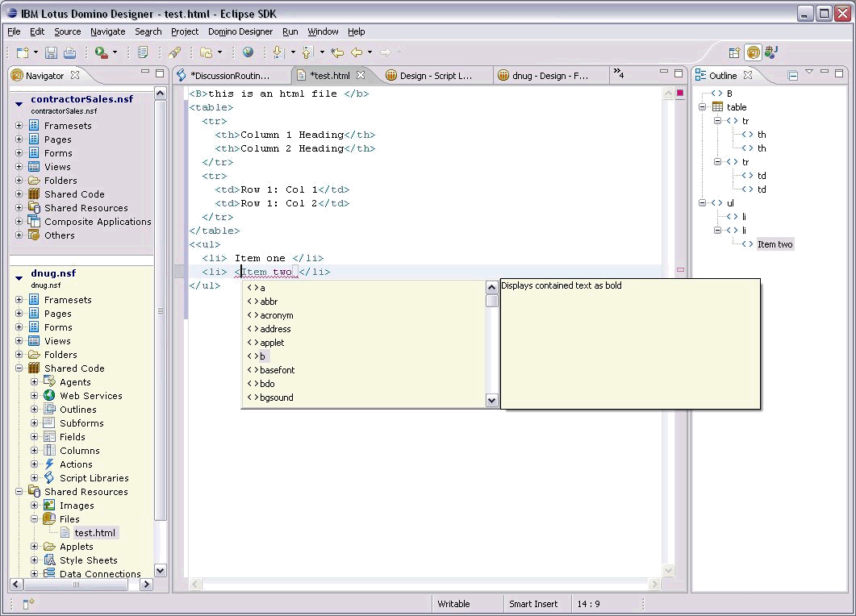Viewport: 856px width, 616px height.
Task: Expand contractorSales.nsf Shared Code node
Action: pos(19,194)
